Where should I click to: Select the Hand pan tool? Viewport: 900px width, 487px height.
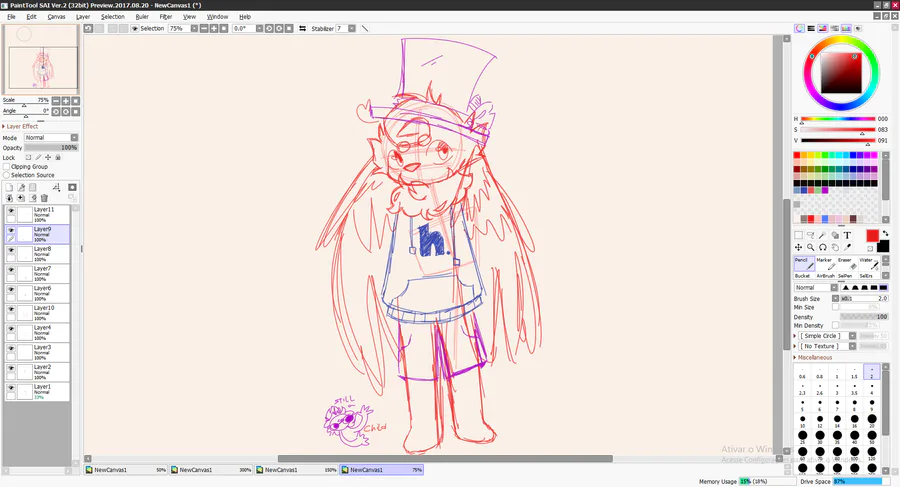[x=835, y=248]
